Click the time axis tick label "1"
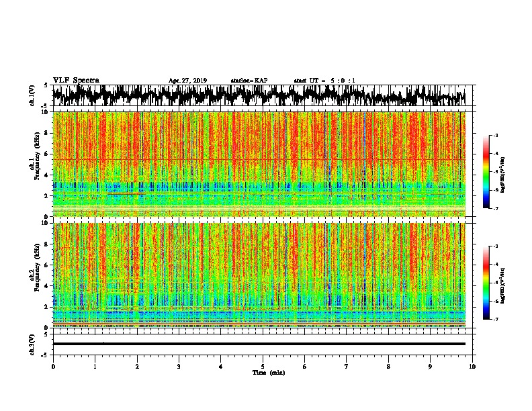The image size is (532, 411). [x=95, y=367]
